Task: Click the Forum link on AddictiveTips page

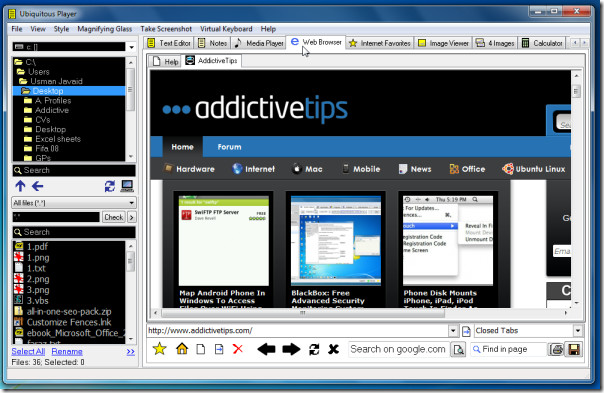Action: click(229, 147)
